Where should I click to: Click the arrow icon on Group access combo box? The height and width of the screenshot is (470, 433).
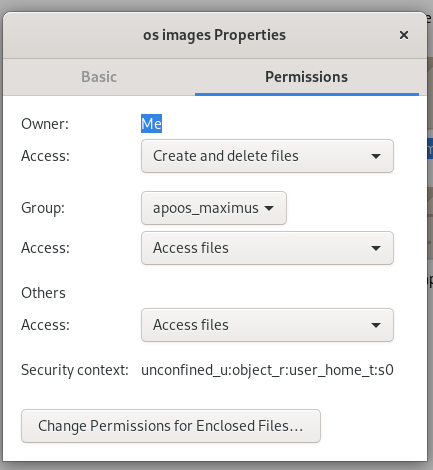point(376,248)
